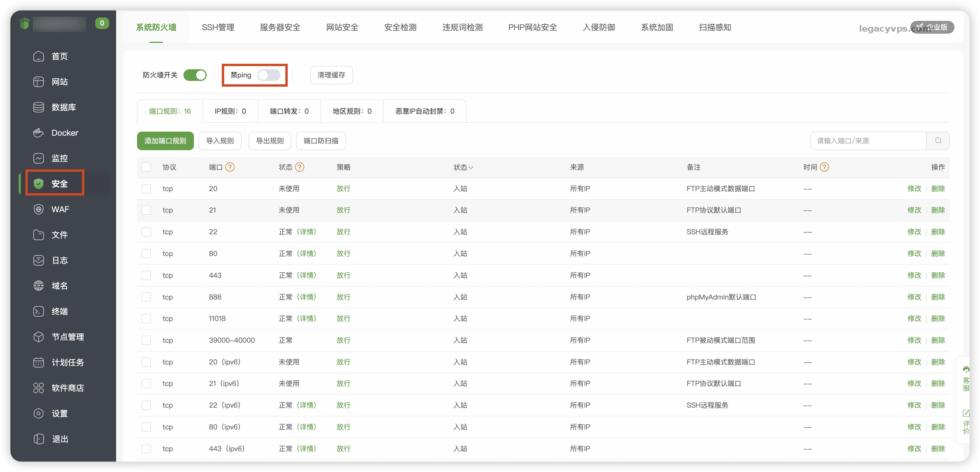Tick checkbox for port 888 row
Image resolution: width=980 pixels, height=472 pixels.
(x=146, y=297)
